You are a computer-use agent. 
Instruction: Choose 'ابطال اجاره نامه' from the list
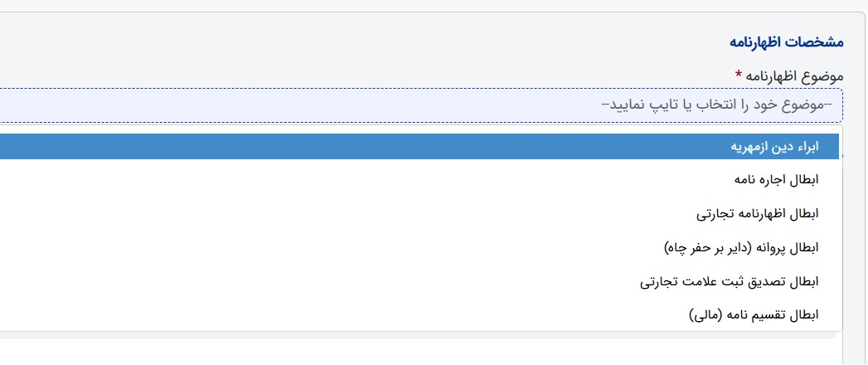(419, 180)
